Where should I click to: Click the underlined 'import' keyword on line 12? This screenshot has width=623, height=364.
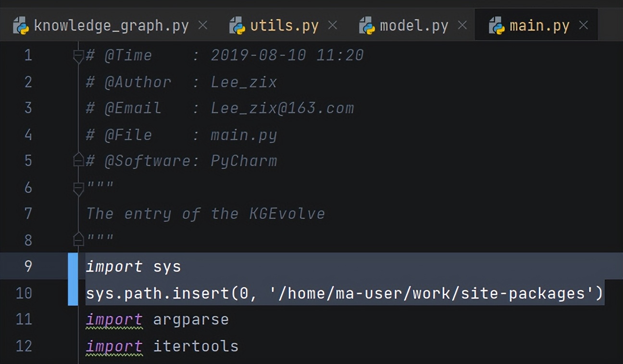coord(114,346)
